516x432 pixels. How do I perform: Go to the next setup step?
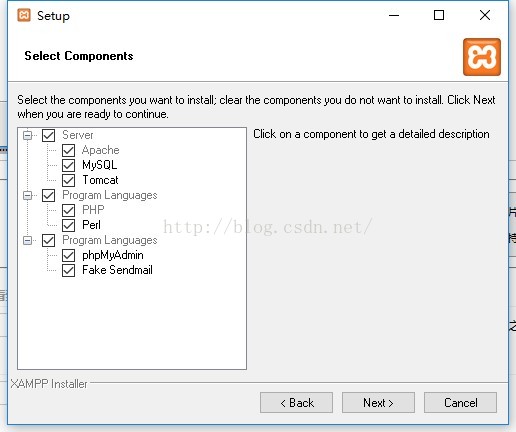click(378, 403)
